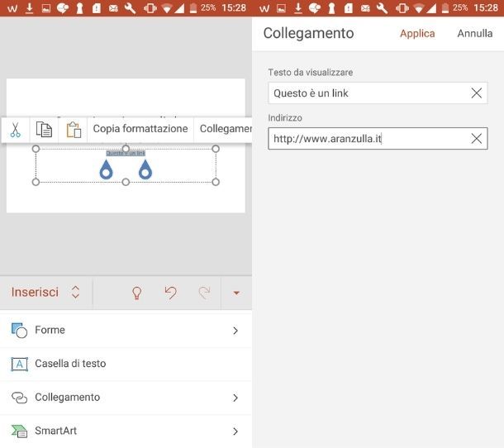Clear the aranzulla.it address
504x448 pixels.
[x=477, y=139]
